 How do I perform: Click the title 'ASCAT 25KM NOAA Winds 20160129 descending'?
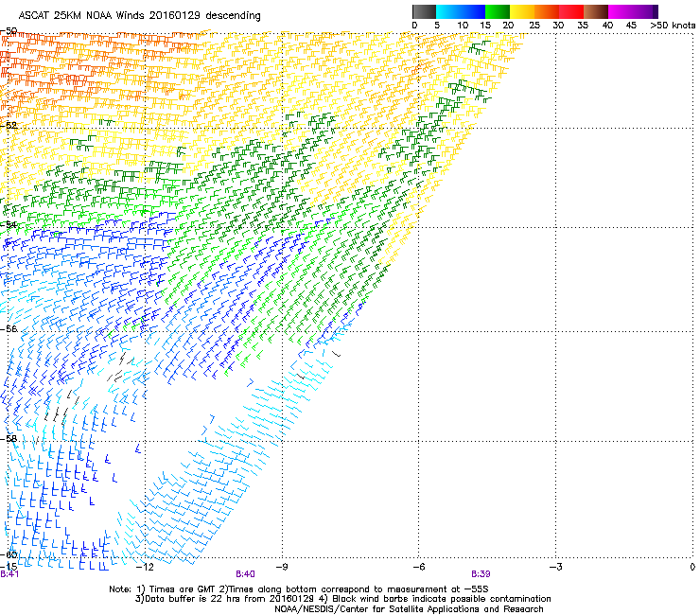click(x=139, y=16)
